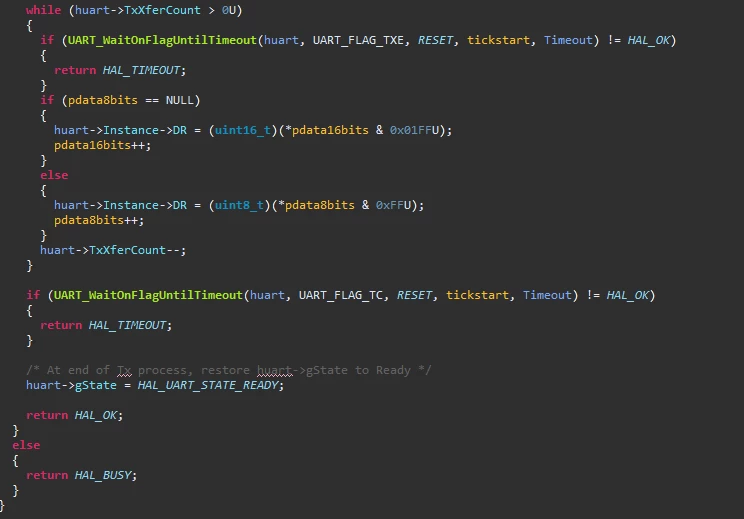This screenshot has height=519, width=744.
Task: Click 'pdata8bits' in the NULL comparison
Action: [102, 100]
